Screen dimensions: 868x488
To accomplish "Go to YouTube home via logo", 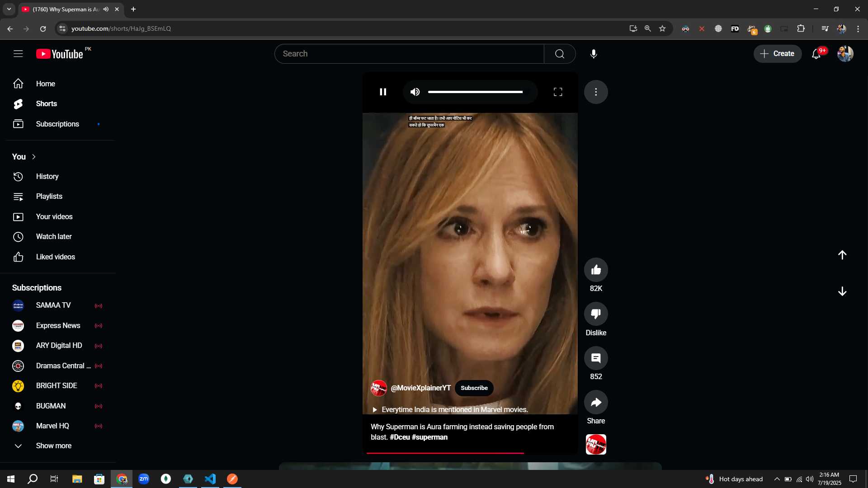I will 60,54.
